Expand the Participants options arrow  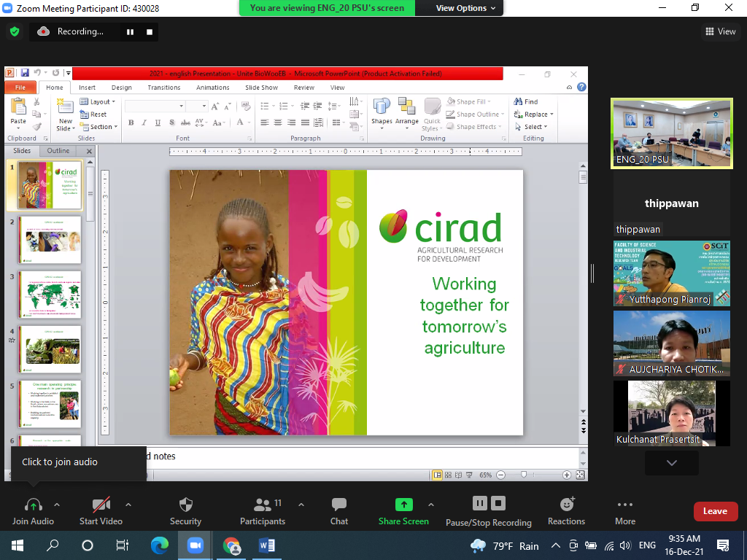(301, 505)
